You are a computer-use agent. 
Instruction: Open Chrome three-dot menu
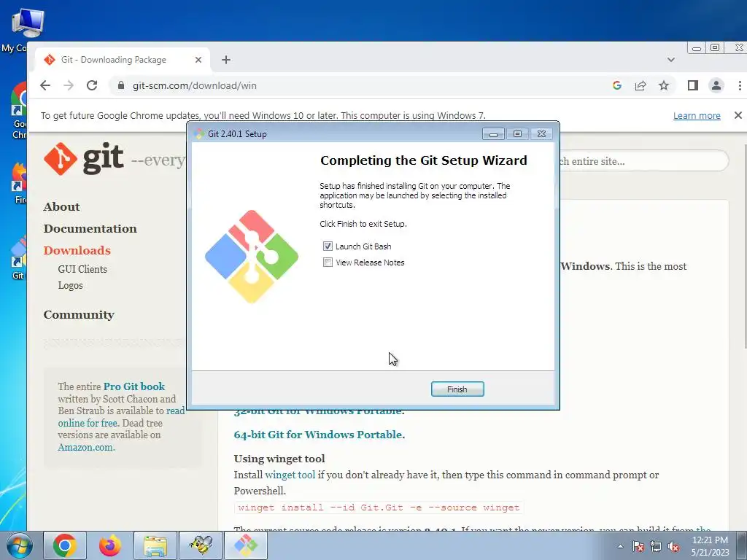(x=740, y=85)
